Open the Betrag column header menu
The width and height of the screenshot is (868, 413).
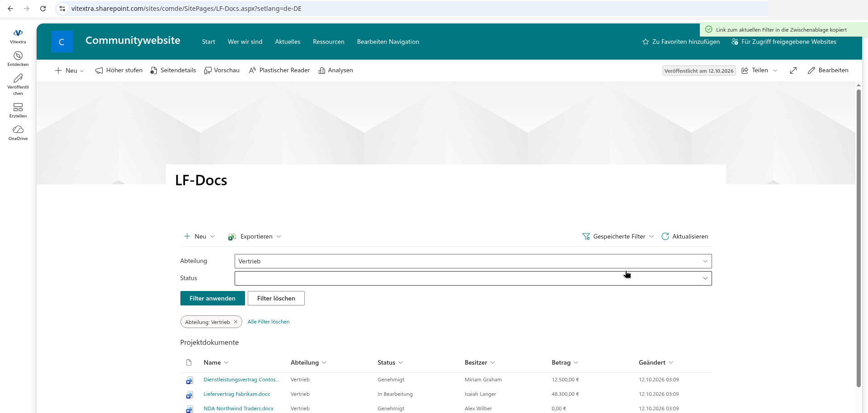point(565,362)
